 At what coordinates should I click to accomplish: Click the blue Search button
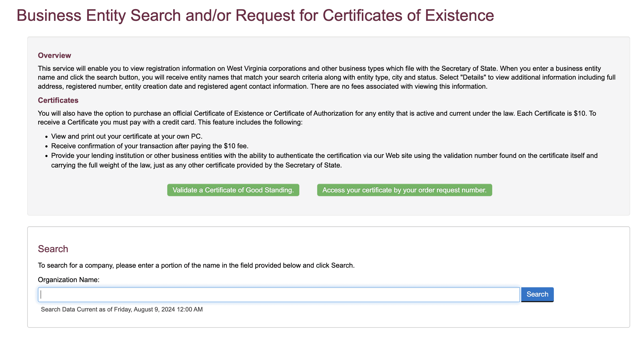[537, 294]
